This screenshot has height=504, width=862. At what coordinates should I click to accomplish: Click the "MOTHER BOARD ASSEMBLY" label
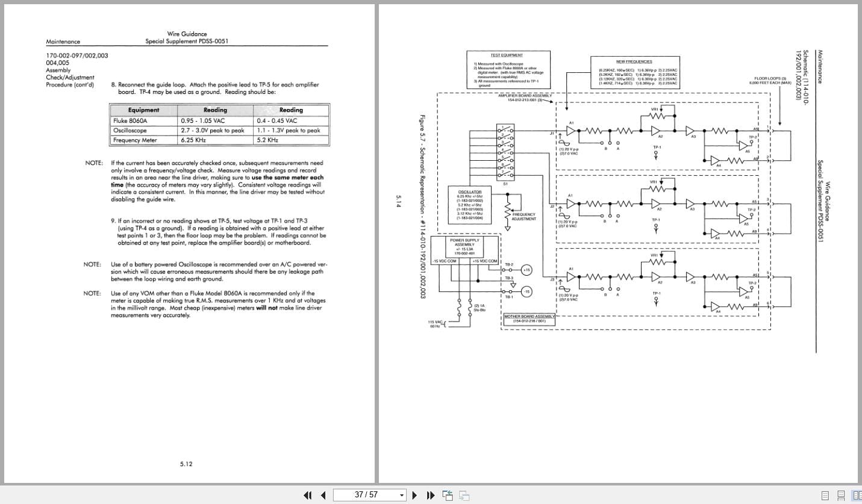click(x=529, y=316)
